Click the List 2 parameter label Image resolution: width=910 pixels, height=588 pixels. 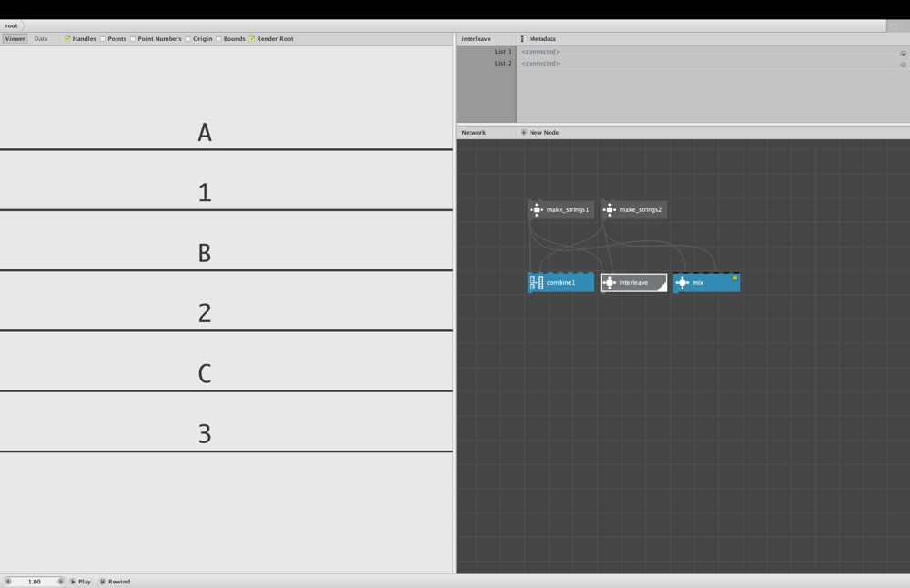[x=502, y=64]
